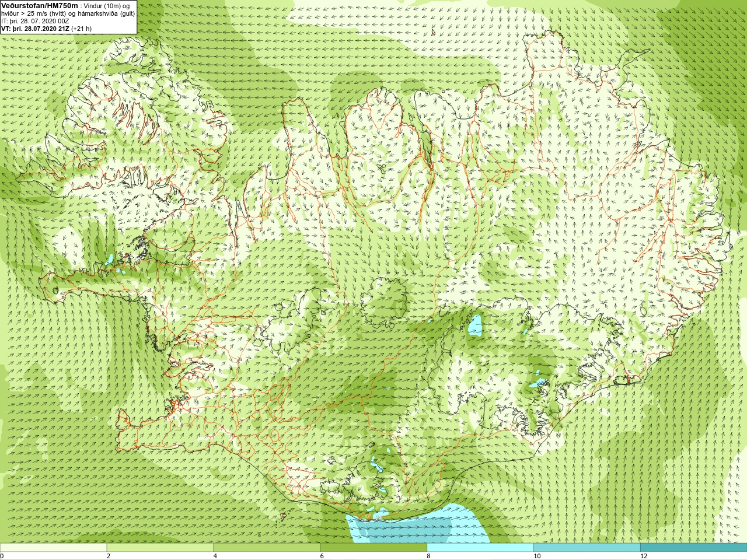Click the legend value "6"

click(322, 556)
